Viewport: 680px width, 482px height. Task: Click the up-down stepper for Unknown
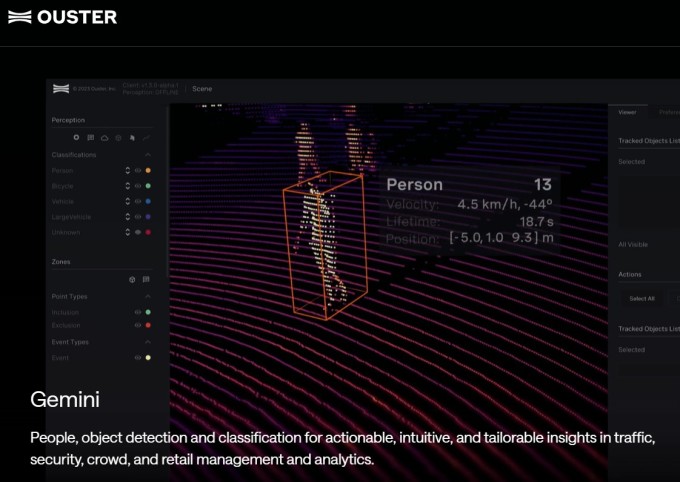[128, 232]
